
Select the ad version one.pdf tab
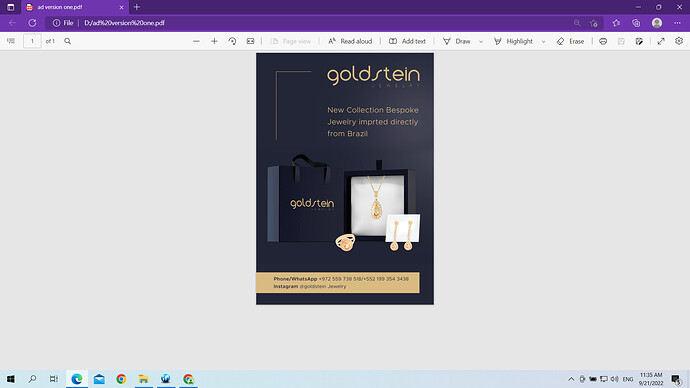point(75,7)
